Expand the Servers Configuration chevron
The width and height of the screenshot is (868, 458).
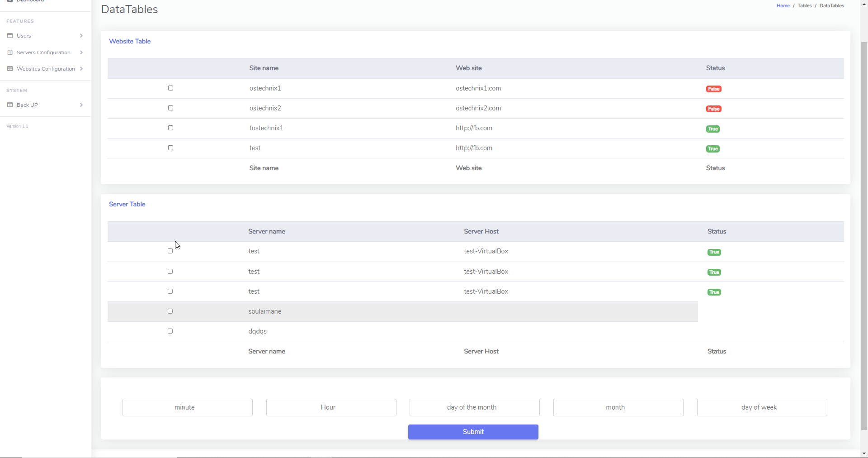pyautogui.click(x=81, y=52)
